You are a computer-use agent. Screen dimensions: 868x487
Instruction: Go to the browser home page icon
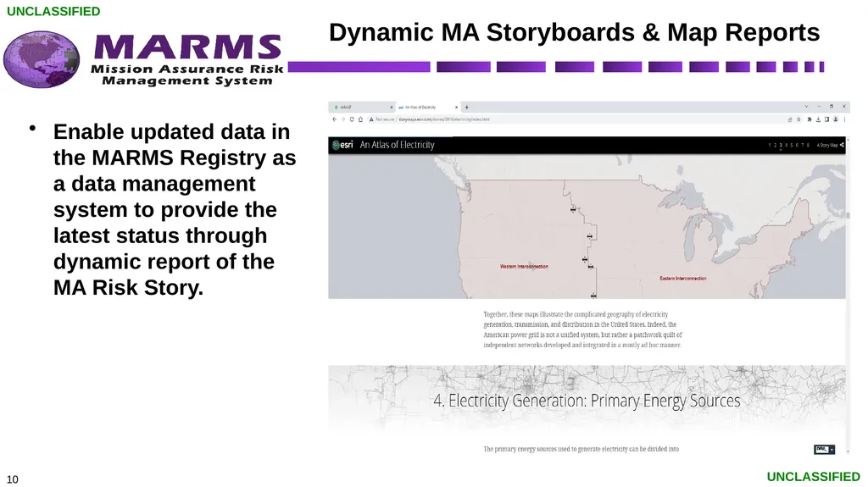360,119
